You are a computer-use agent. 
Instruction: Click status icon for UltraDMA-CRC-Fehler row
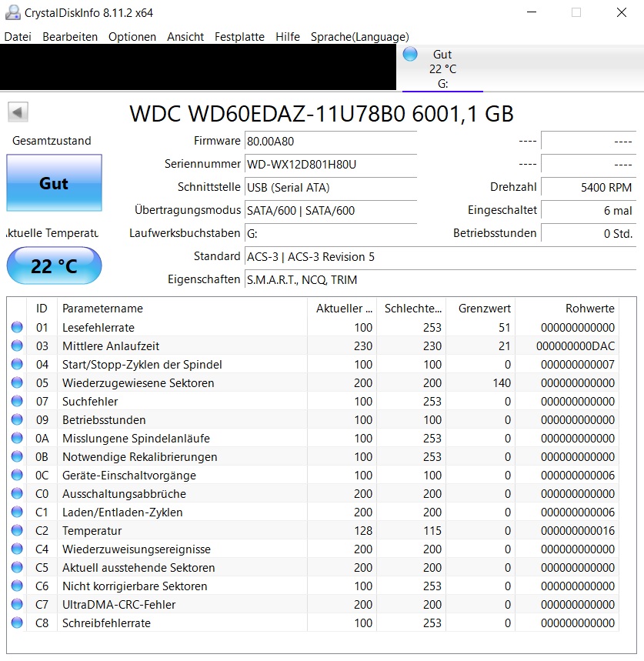(17, 604)
